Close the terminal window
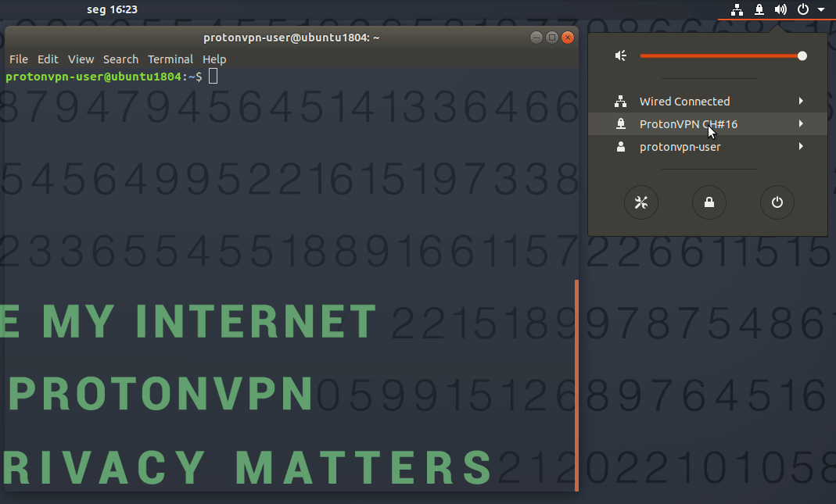This screenshot has width=836, height=504. [x=569, y=38]
